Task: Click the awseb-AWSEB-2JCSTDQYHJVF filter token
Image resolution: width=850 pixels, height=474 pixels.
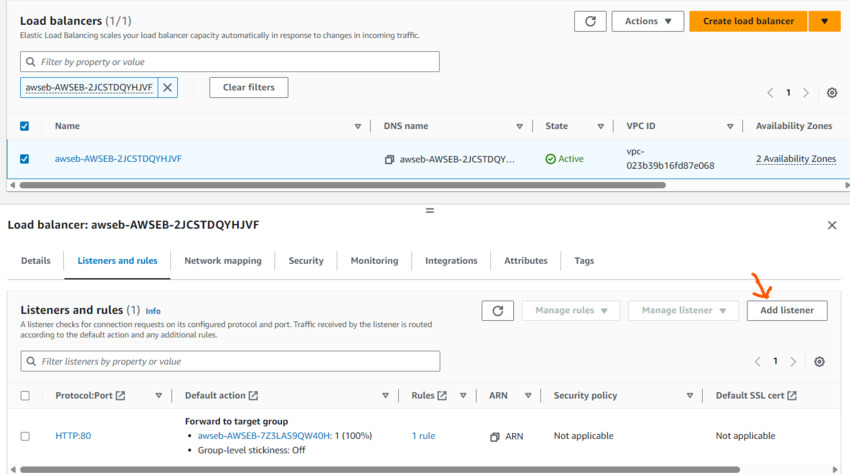Action: pyautogui.click(x=89, y=87)
